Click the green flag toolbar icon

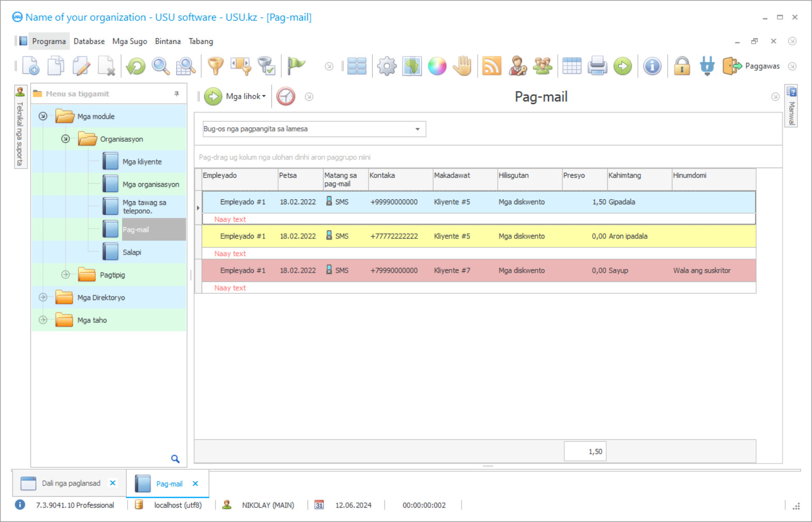coord(296,65)
